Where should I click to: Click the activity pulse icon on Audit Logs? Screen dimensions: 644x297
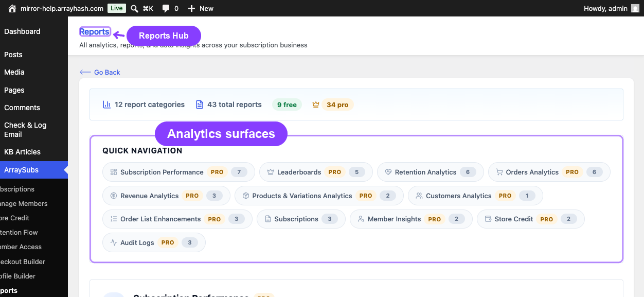pos(114,242)
